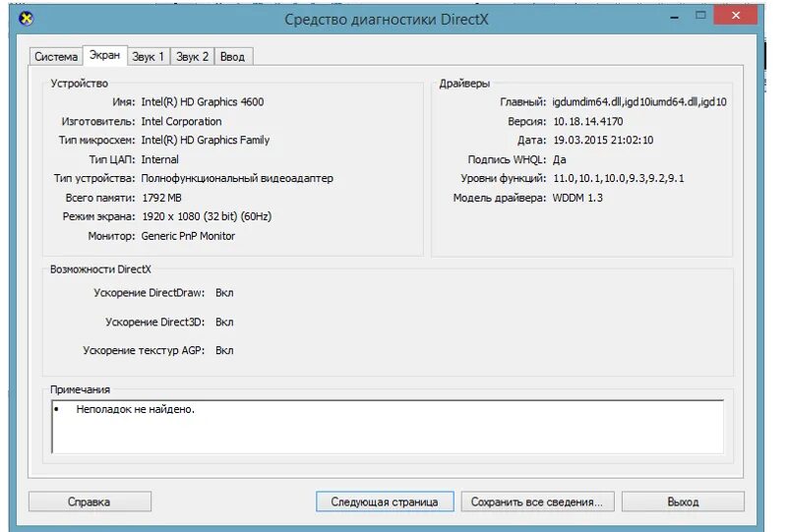Click the Intel(R) HD Graphics Family value
Viewport: 787px width, 532px height.
(206, 140)
